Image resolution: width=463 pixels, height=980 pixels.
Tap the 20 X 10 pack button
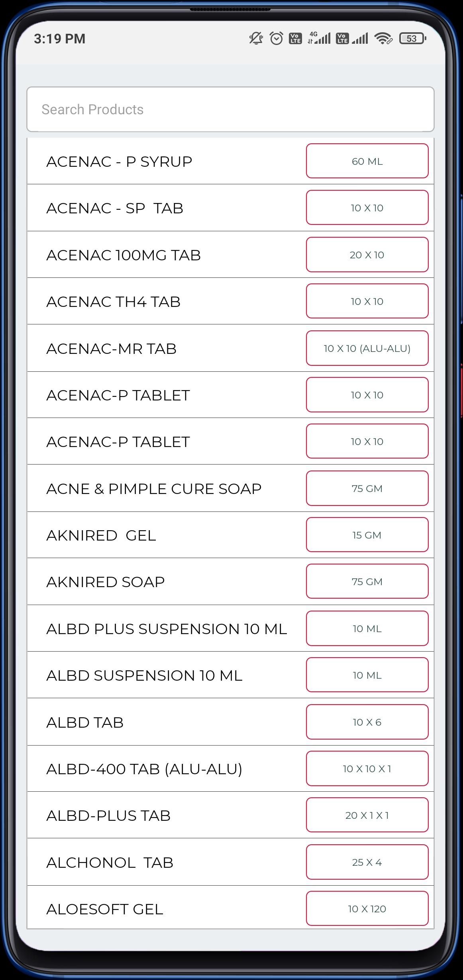point(367,255)
